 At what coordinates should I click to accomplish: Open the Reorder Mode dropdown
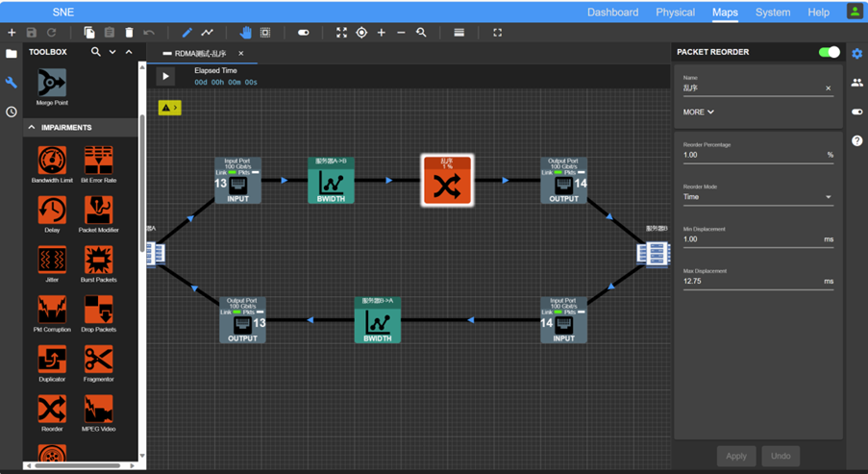click(757, 197)
